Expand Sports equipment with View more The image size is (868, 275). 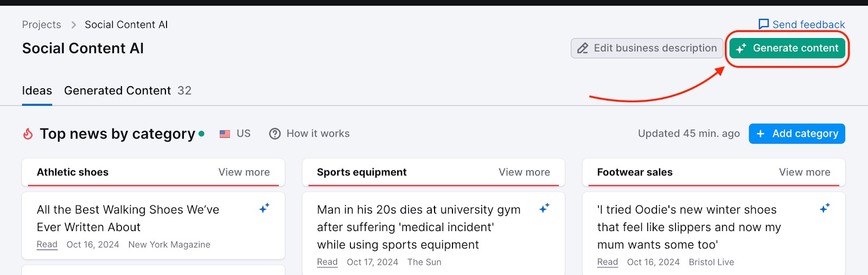click(524, 172)
